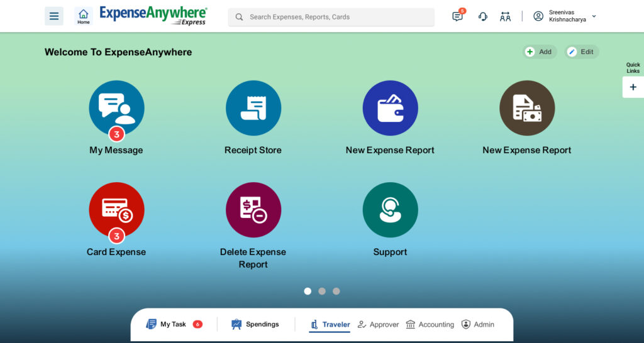Viewport: 644px width, 343px height.
Task: Click the brown New Expense Report icon
Action: (527, 108)
